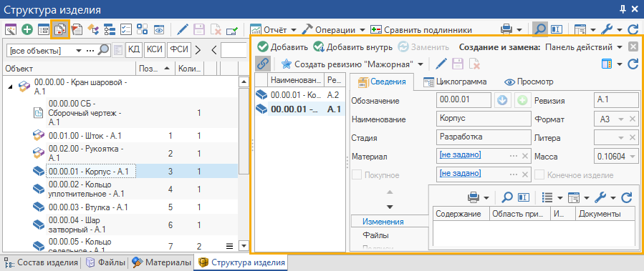
Task: Open the checklist icon in main toolbar
Action: 126,29
